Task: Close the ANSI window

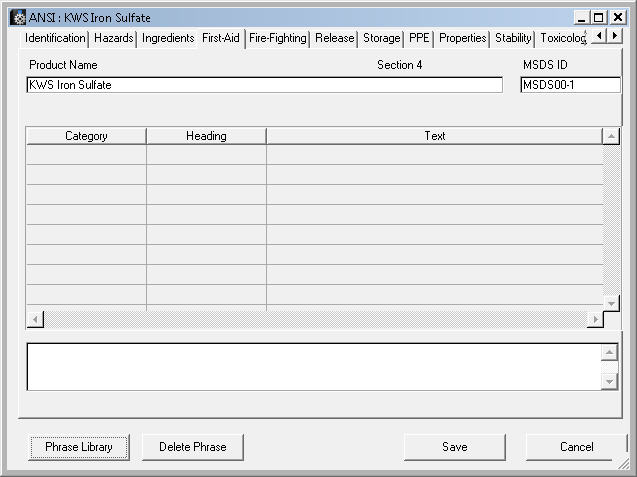Action: (x=618, y=17)
